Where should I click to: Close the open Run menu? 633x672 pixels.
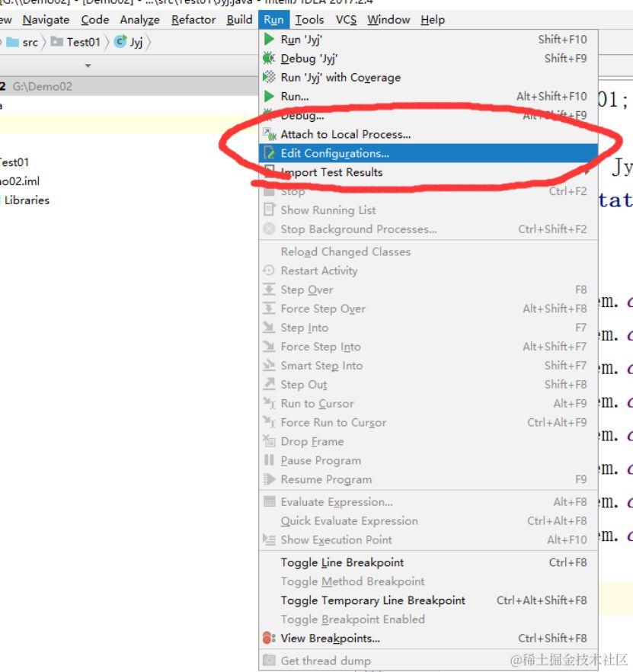pyautogui.click(x=273, y=20)
